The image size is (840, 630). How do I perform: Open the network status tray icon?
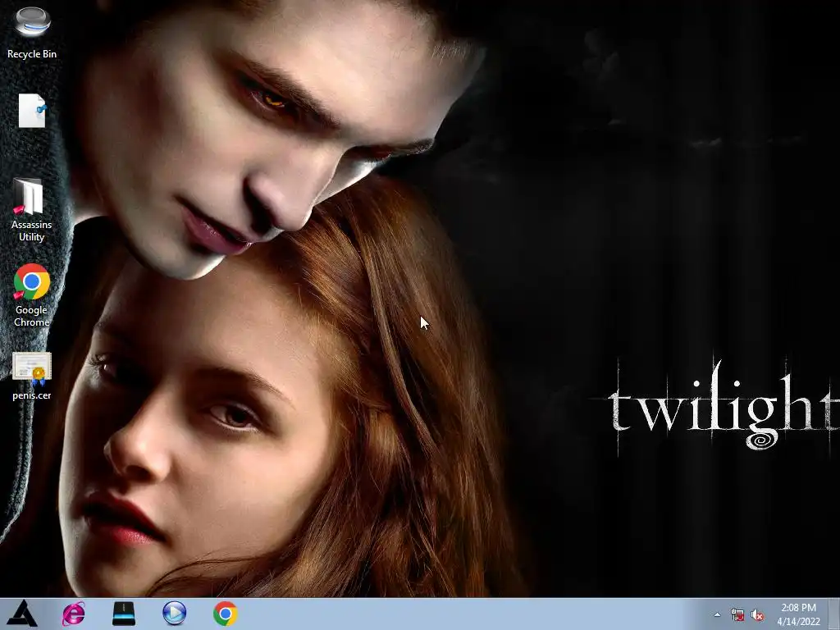[737, 614]
